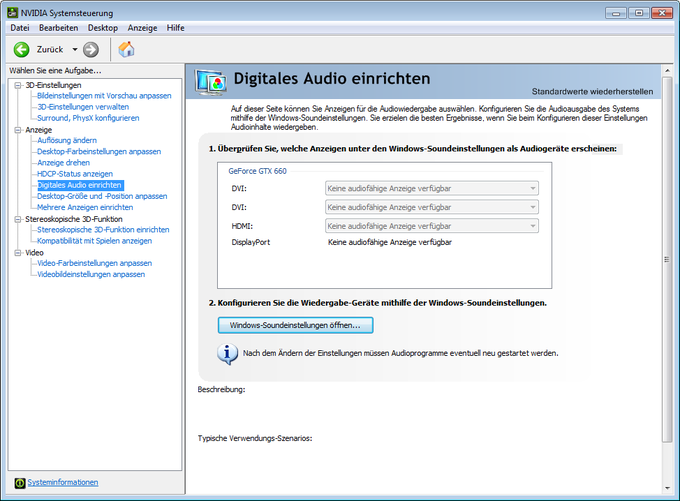Image resolution: width=680 pixels, height=501 pixels.
Task: Click the Wählen Sie eine Aufgabe... header
Action: pyautogui.click(x=55, y=71)
